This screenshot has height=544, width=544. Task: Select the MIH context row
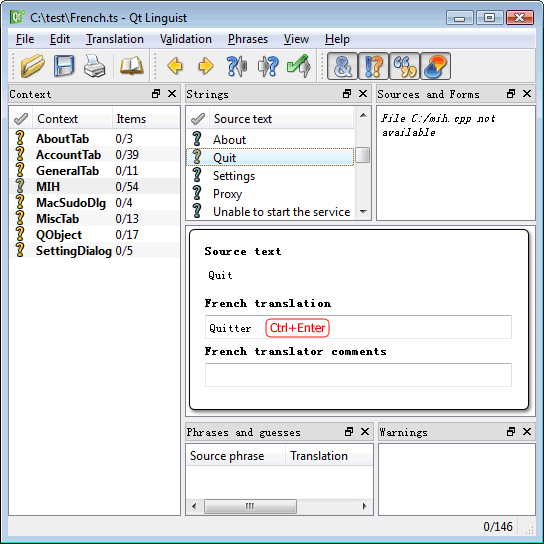point(94,186)
